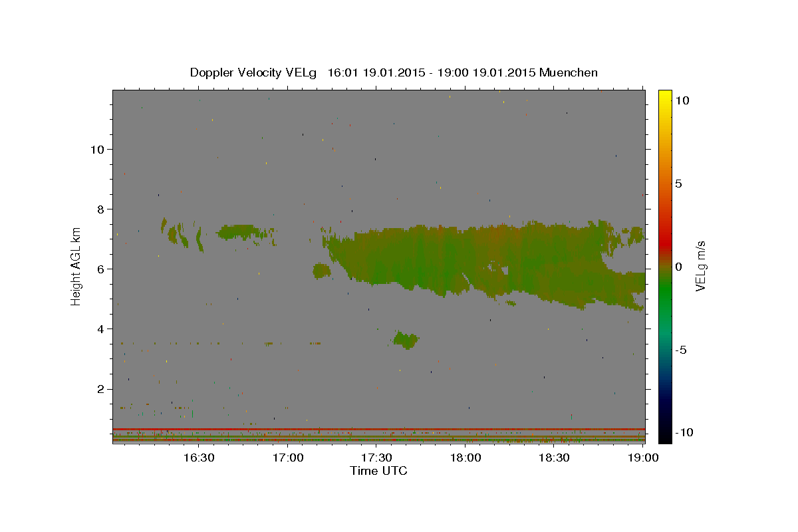This screenshot has width=798, height=532.
Task: Click the 18:00 time tick label
Action: (x=465, y=458)
